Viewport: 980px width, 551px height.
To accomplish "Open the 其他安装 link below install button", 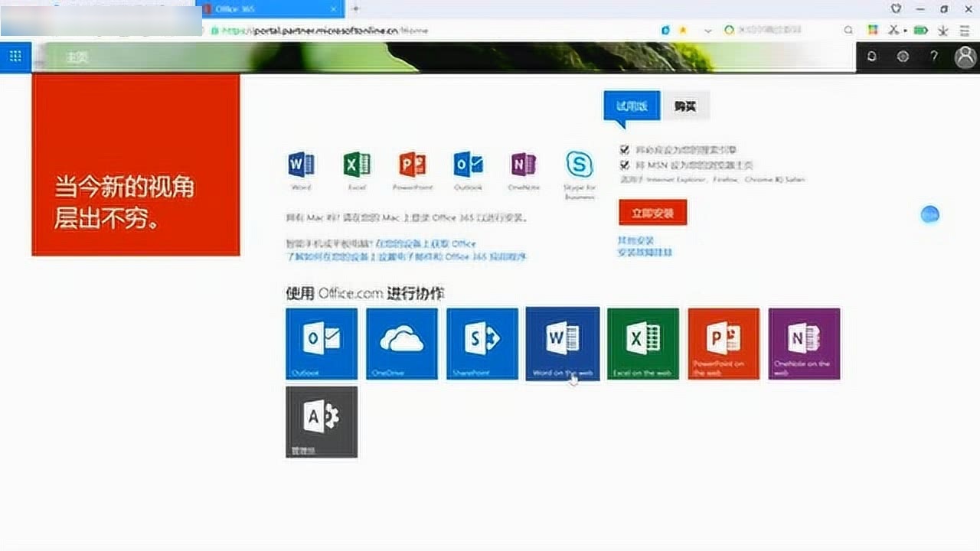I will click(635, 240).
